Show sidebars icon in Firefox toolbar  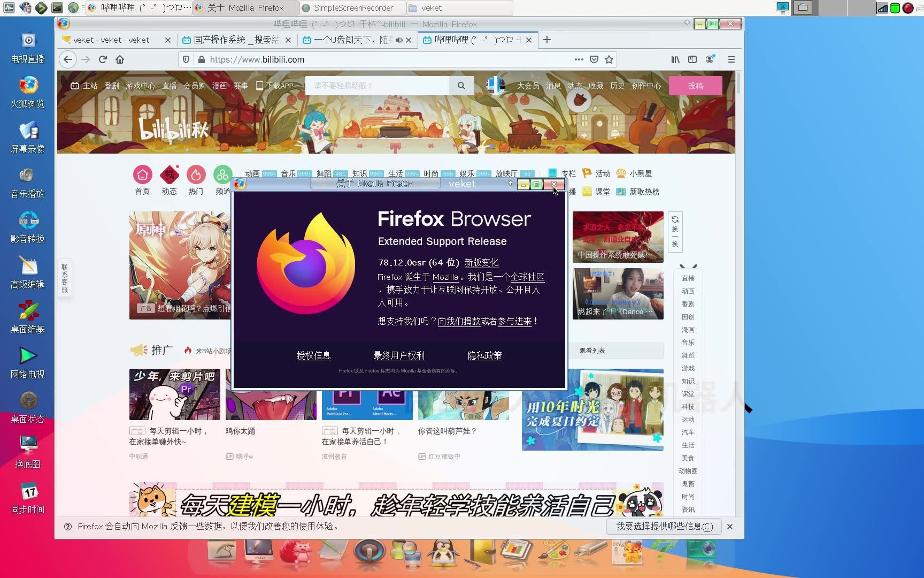pos(692,59)
